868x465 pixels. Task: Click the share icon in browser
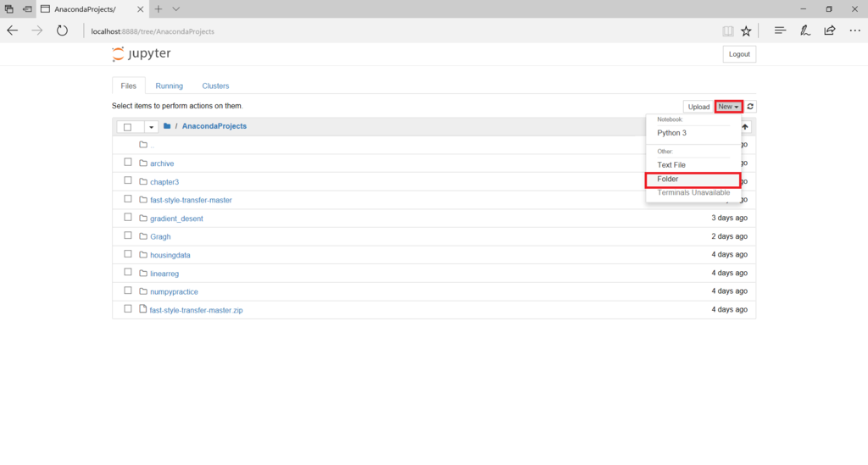point(829,31)
